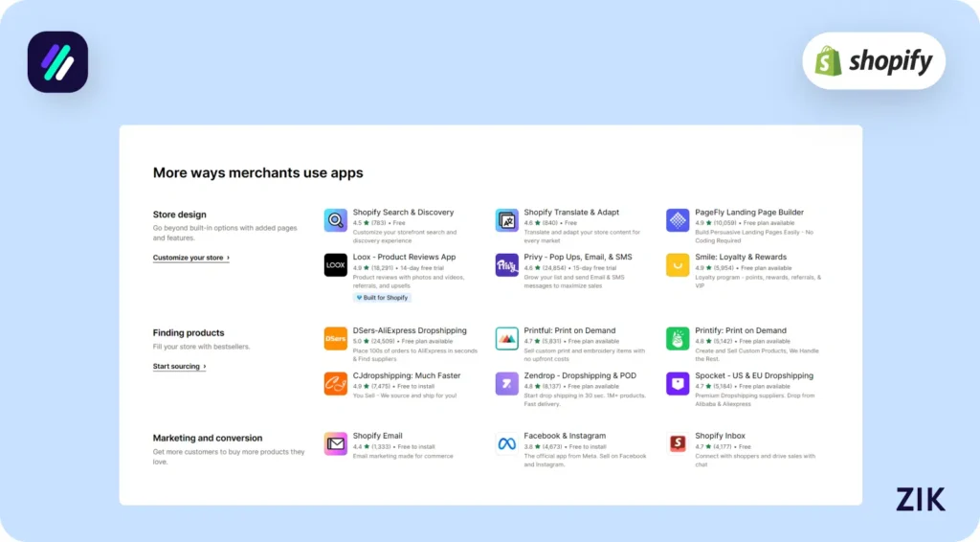Screen dimensions: 980x542
Task: Click the Facebook & Instagram Meta icon
Action: click(x=507, y=443)
